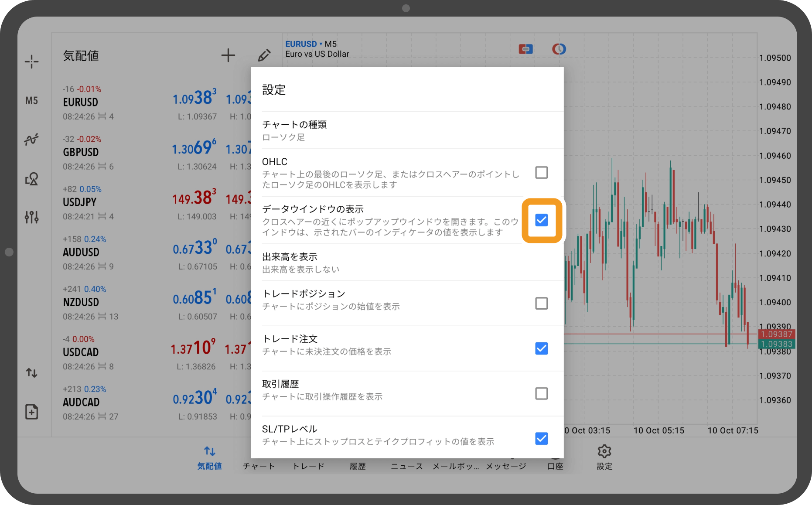The image size is (812, 505).
Task: Add a symbol with the plus icon
Action: (x=228, y=55)
